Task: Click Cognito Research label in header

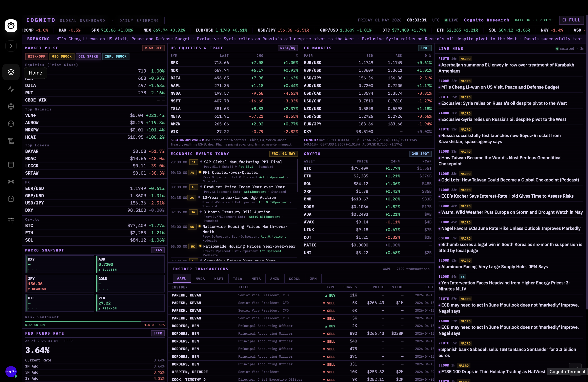Action: [486, 20]
